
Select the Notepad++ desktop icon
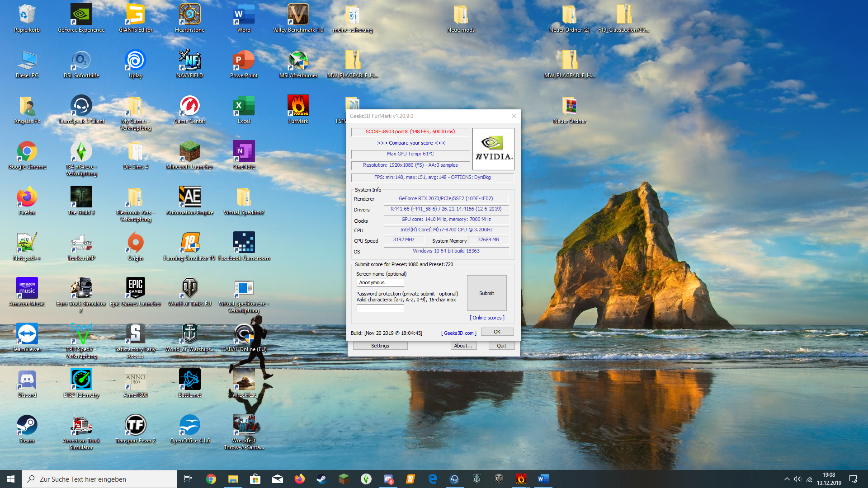pos(27,247)
